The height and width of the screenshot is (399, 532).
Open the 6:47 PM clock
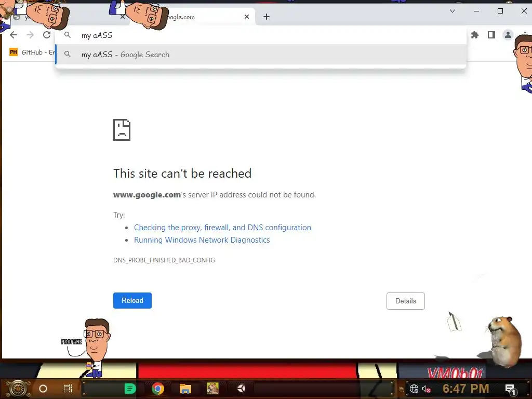(465, 389)
